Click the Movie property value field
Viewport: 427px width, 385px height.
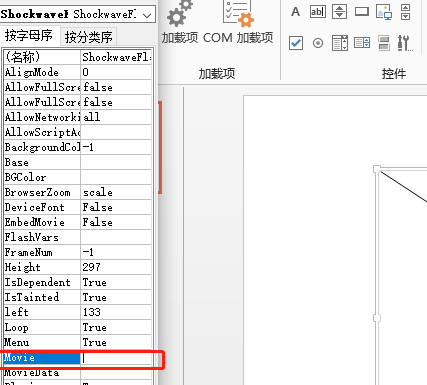pos(116,358)
